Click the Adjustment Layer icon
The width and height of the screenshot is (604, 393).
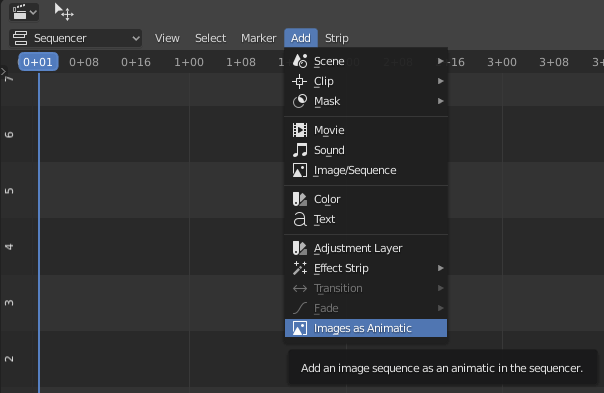tap(300, 248)
